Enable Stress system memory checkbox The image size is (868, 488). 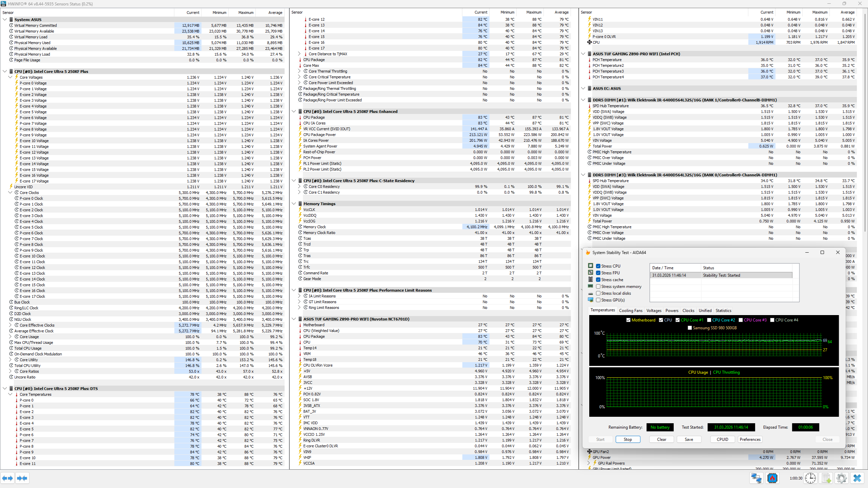[x=598, y=287]
